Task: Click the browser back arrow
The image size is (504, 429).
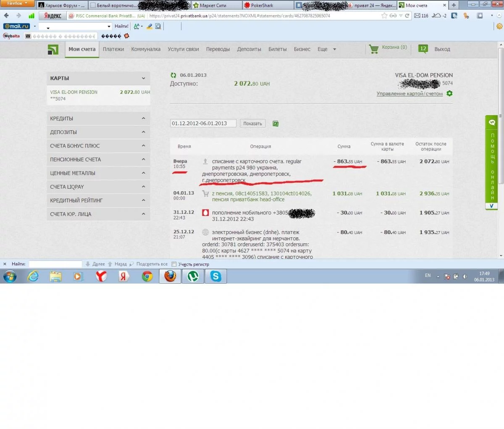Action: tap(6, 16)
